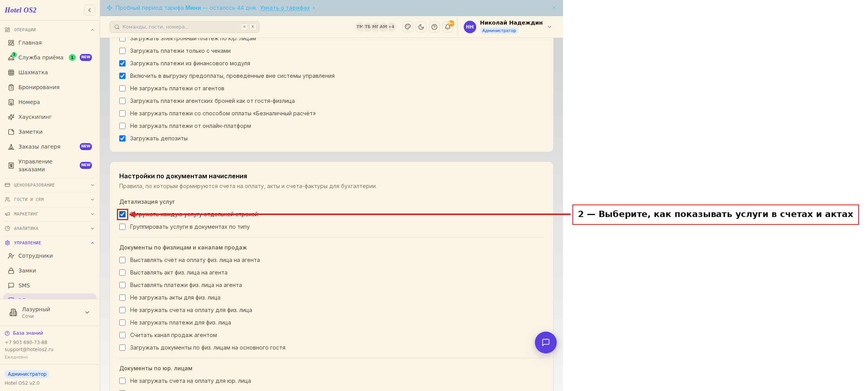Click the НН user avatar
The height and width of the screenshot is (391, 868).
[470, 27]
